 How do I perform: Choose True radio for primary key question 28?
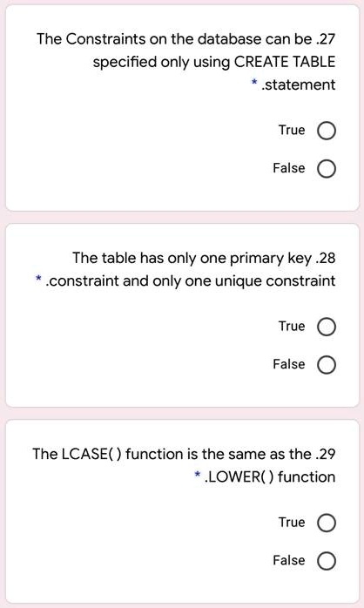click(327, 327)
